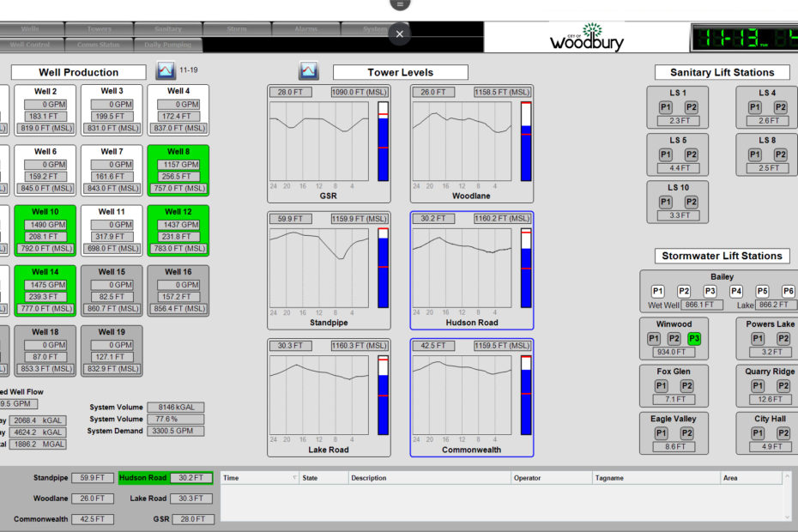Toggle Fox Glen pump P2
The image size is (798, 532).
(x=686, y=386)
